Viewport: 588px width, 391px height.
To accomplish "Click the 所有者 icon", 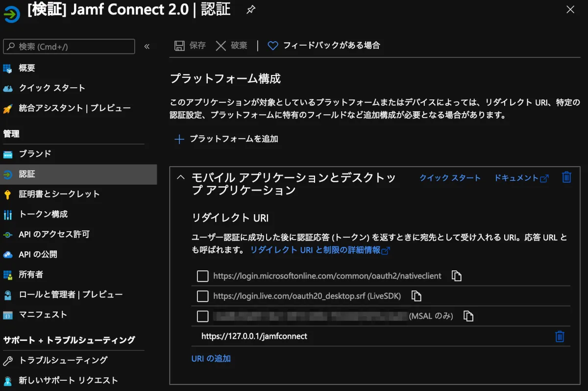I will (x=7, y=275).
